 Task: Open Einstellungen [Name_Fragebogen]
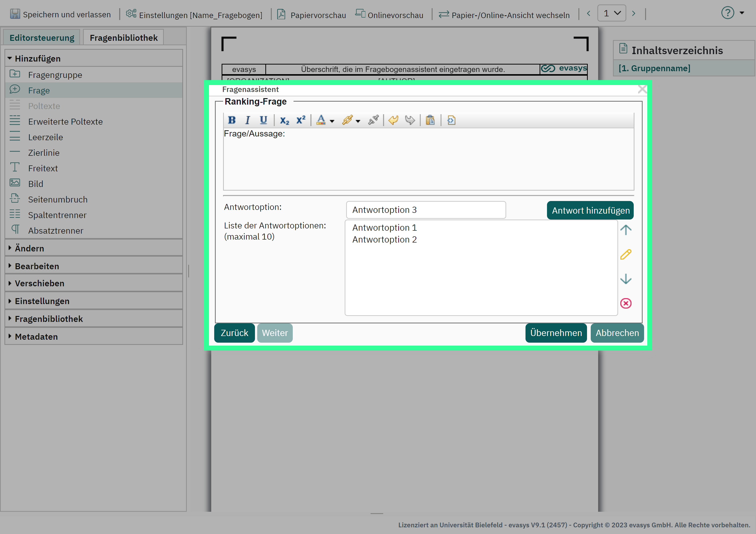pos(194,14)
